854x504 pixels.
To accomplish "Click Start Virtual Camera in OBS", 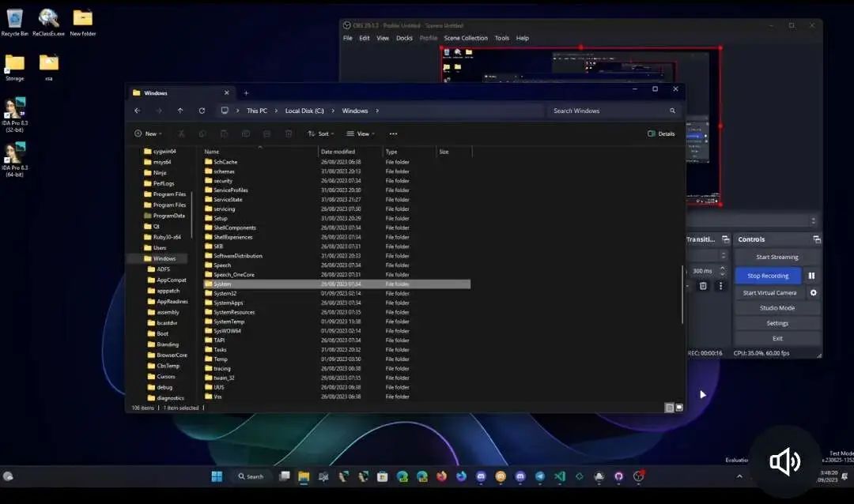I will [x=769, y=293].
